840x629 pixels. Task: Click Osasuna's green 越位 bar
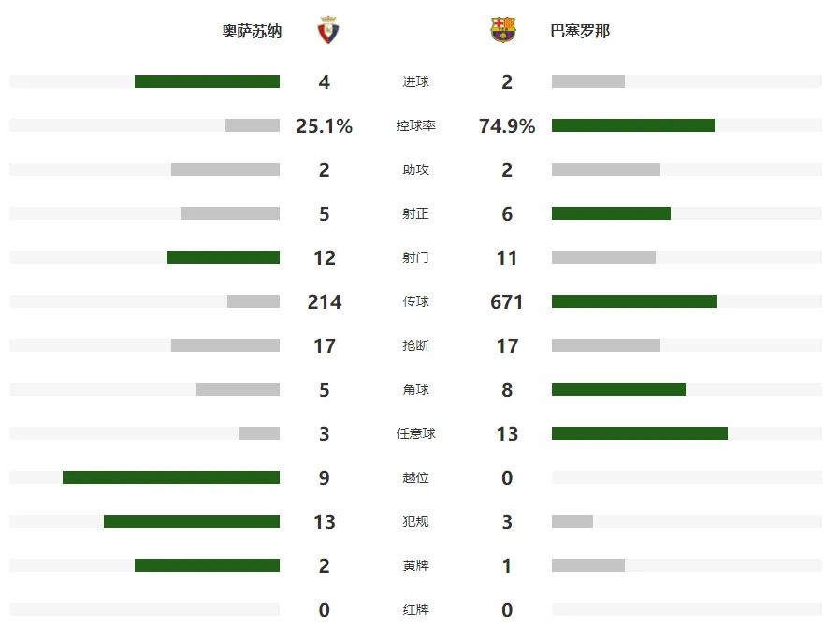pos(171,477)
